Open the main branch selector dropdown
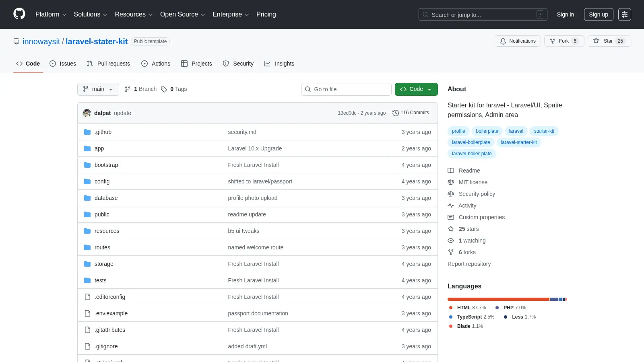This screenshot has height=362, width=644. (x=98, y=89)
